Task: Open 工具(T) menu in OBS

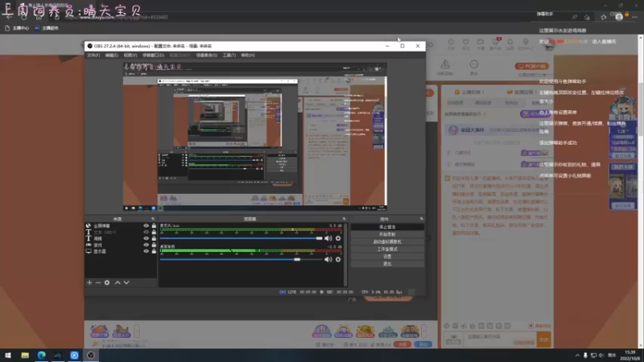Action: [229, 55]
